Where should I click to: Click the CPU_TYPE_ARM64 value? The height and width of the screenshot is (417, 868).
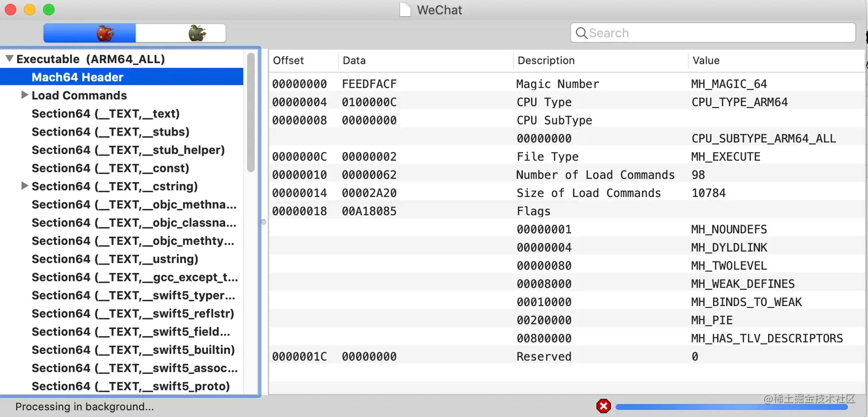coord(739,102)
